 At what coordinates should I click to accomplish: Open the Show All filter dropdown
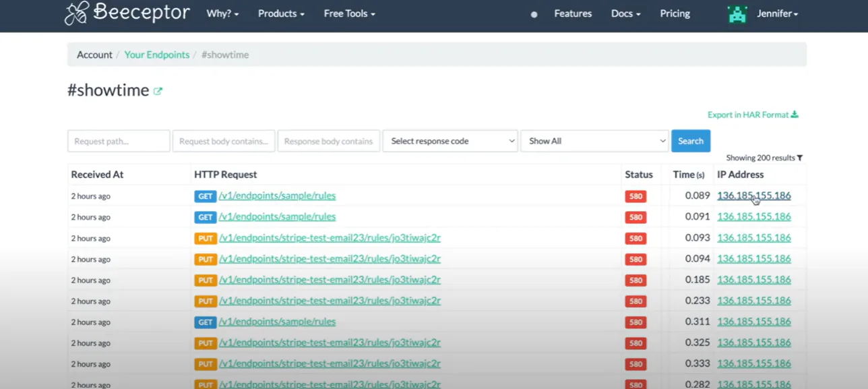coord(594,141)
